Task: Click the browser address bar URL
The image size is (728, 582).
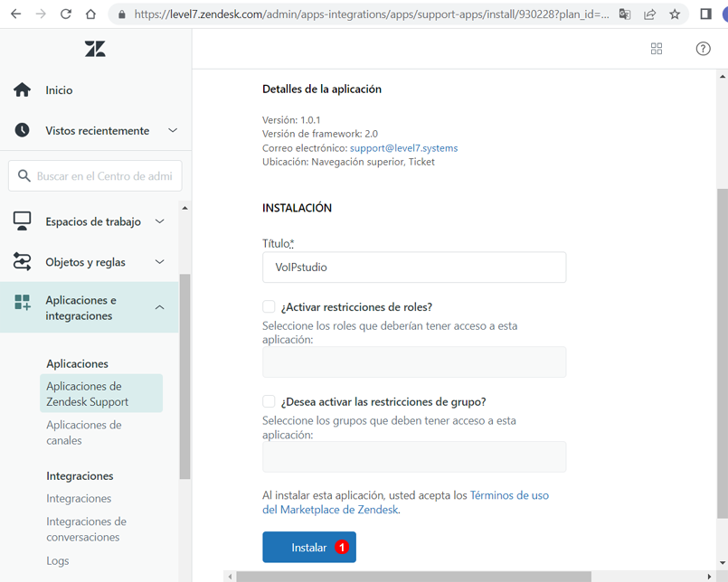Action: (x=372, y=14)
